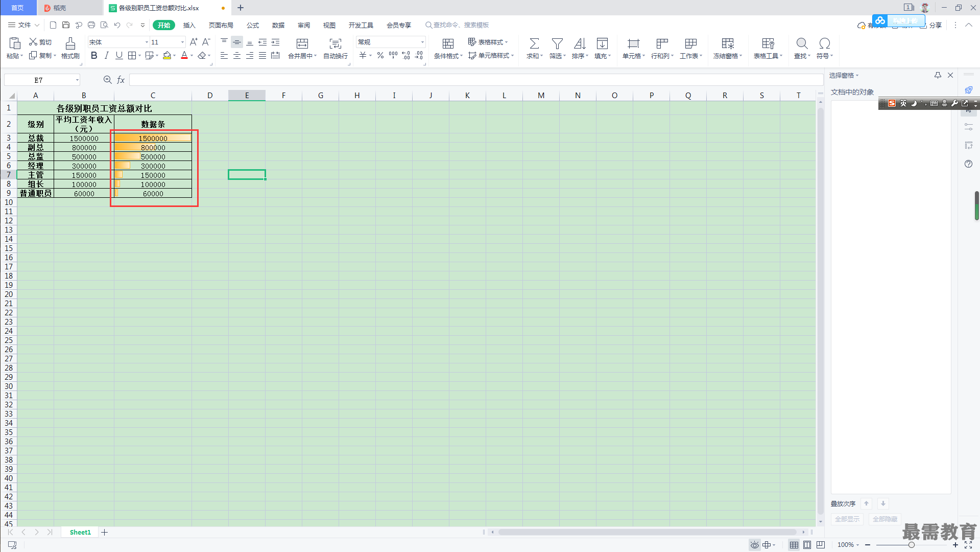Toggle eye protection mode in status bar
The height and width of the screenshot is (552, 980).
pyautogui.click(x=754, y=545)
